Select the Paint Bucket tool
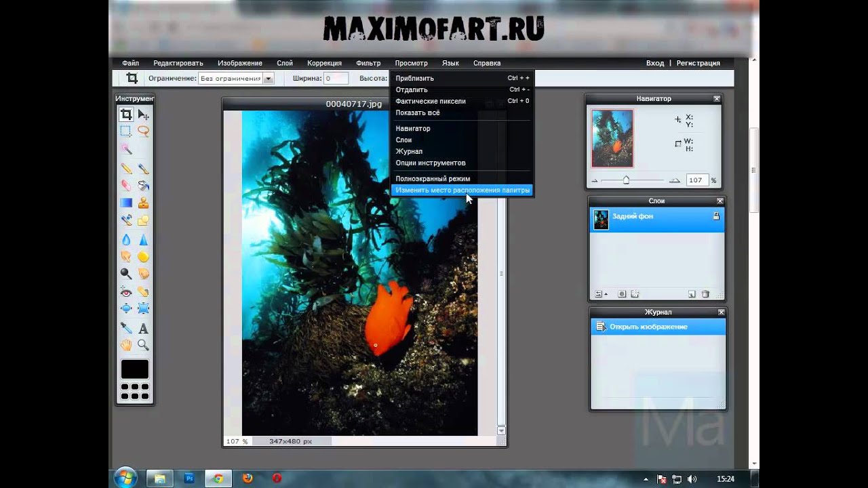The image size is (868, 488). pos(143,185)
